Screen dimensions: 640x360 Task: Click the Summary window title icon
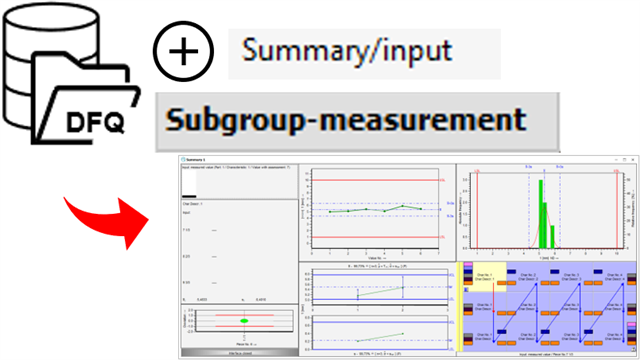coord(183,159)
